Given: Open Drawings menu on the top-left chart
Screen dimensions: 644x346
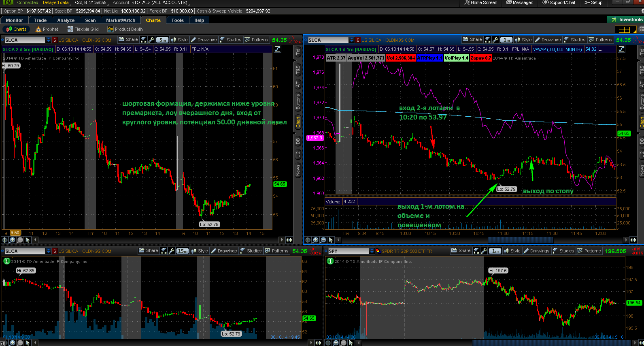Looking at the screenshot, I should click(x=204, y=40).
